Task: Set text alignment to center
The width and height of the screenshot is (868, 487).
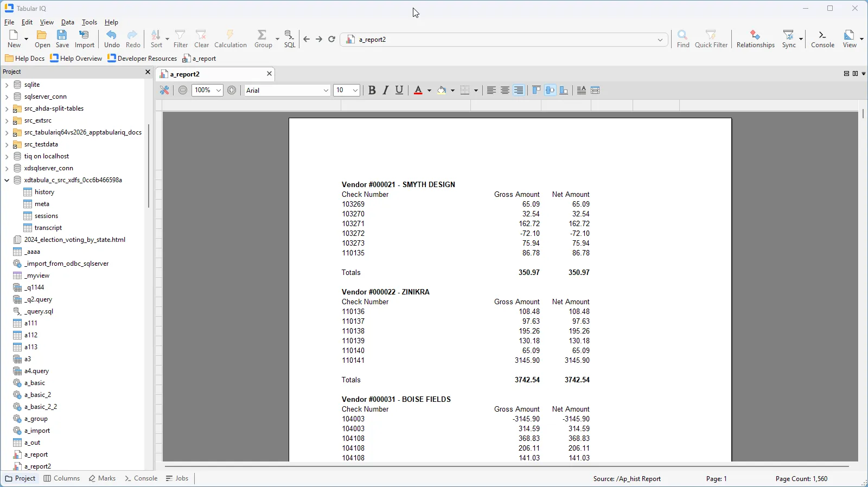Action: tap(505, 90)
